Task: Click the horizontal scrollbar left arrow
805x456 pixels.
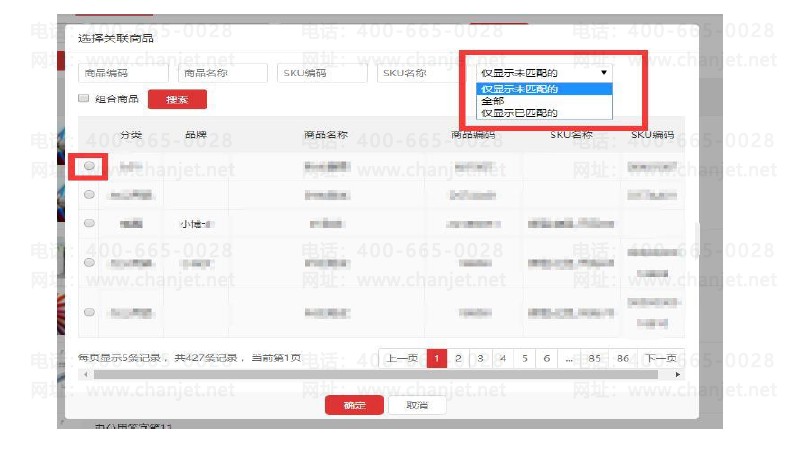Action: tap(85, 374)
